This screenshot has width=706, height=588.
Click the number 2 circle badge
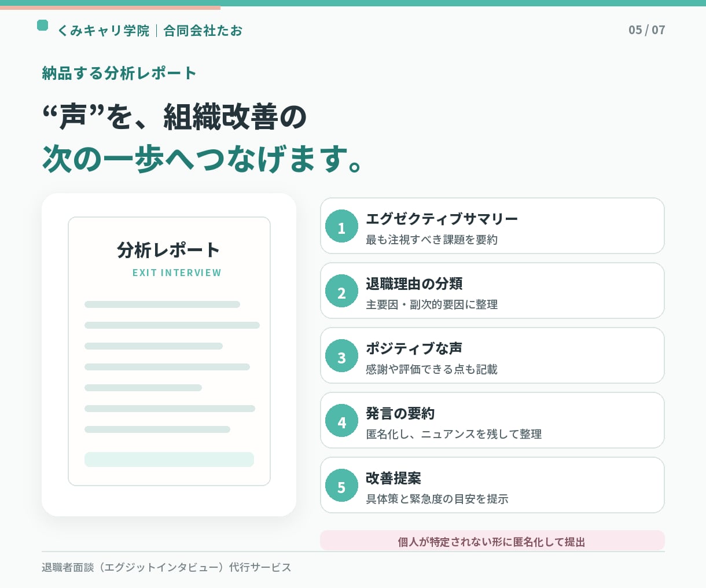[x=341, y=291]
